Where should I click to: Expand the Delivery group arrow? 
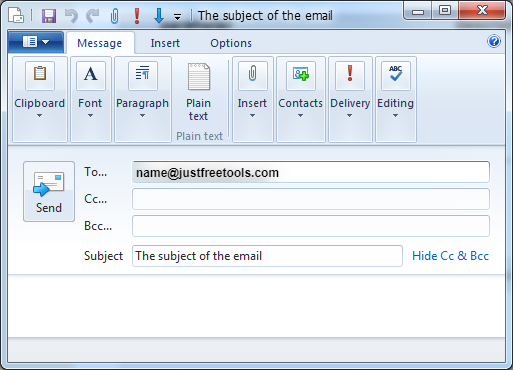point(349,116)
